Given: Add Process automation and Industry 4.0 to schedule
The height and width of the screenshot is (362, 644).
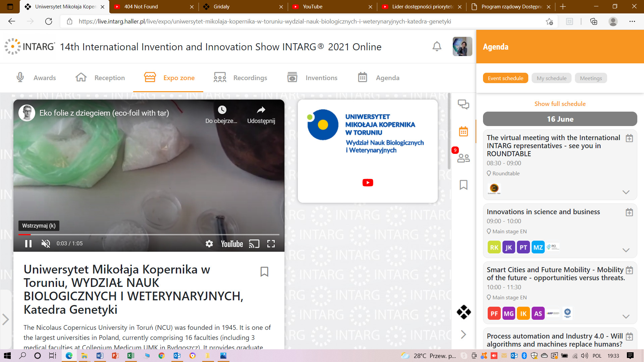Looking at the screenshot, I should click(629, 337).
